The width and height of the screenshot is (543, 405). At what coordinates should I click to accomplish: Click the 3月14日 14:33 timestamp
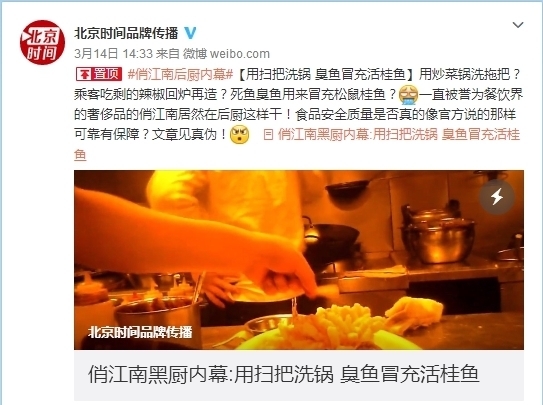[x=113, y=54]
